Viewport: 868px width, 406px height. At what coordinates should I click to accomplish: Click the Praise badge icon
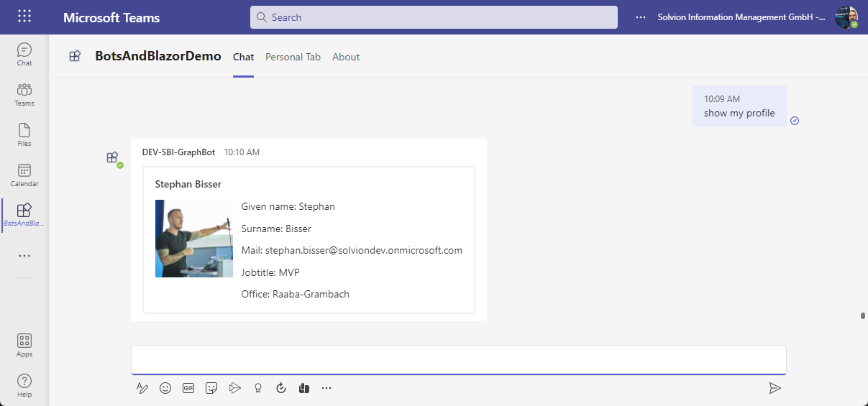point(257,388)
